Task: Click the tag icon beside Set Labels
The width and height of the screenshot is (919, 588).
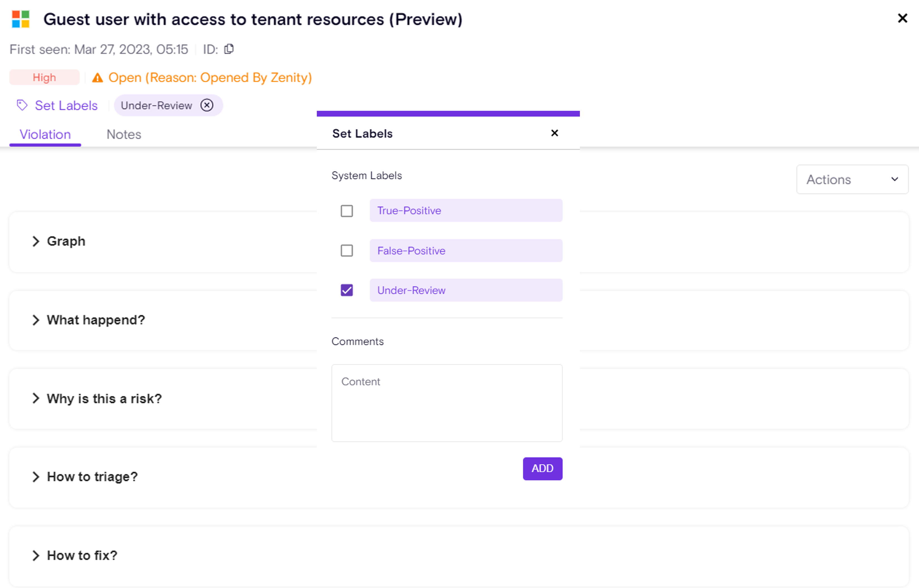Action: 22,105
